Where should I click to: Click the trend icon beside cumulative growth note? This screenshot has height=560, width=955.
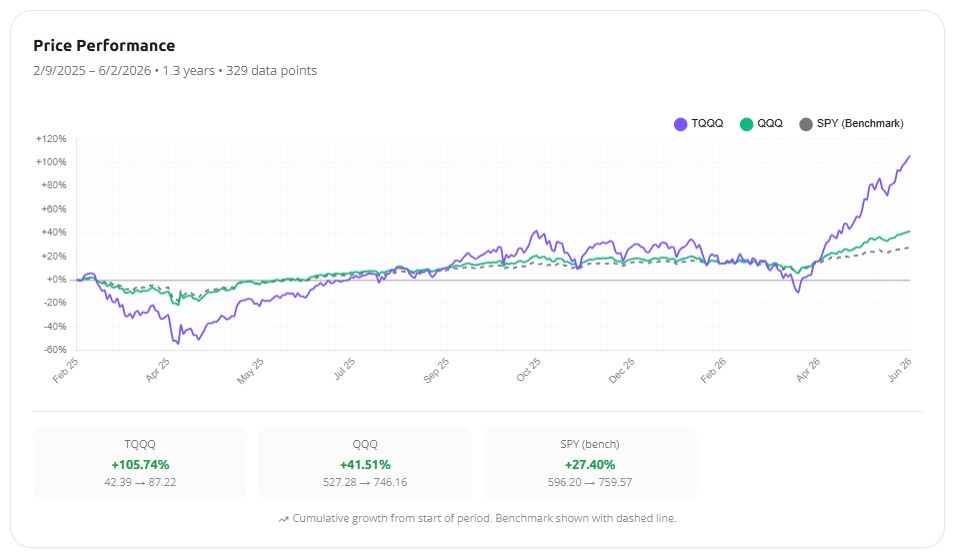(283, 519)
